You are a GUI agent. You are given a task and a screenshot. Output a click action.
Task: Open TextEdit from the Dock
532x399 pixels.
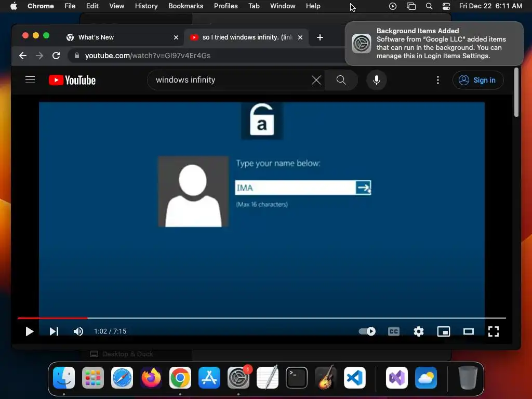[x=268, y=378]
